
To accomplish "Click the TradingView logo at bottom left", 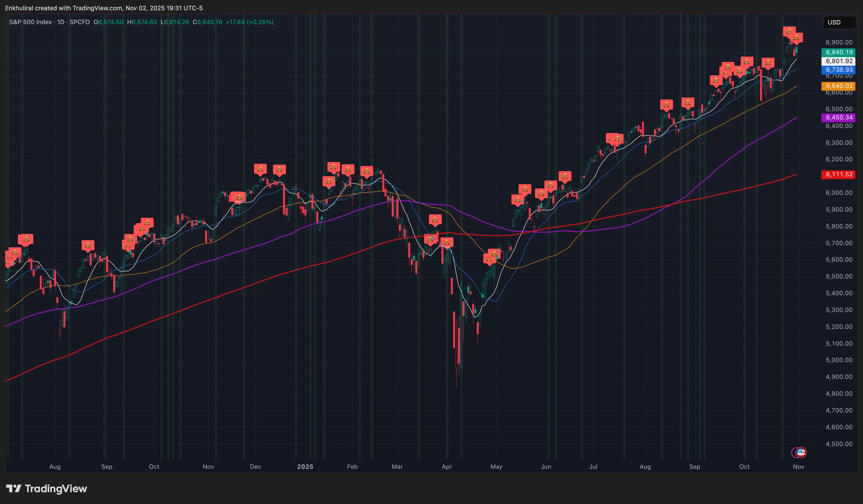I will coord(47,488).
